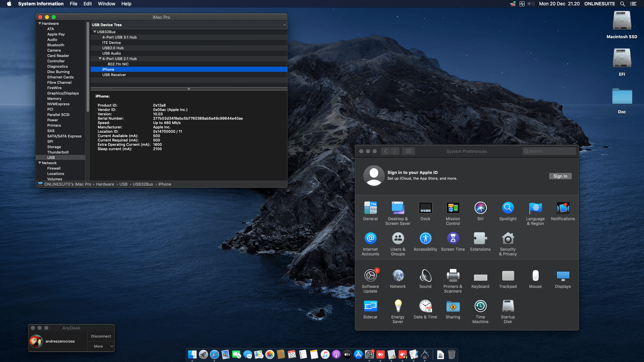Open Software Update preferences
The width and height of the screenshot is (644, 362).
(370, 281)
